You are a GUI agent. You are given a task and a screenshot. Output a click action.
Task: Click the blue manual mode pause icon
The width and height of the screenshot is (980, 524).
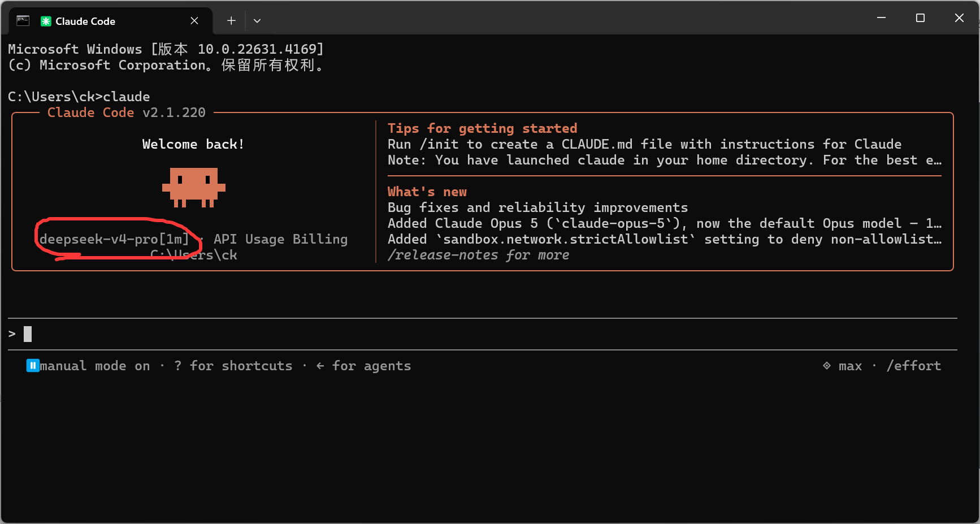(33, 366)
